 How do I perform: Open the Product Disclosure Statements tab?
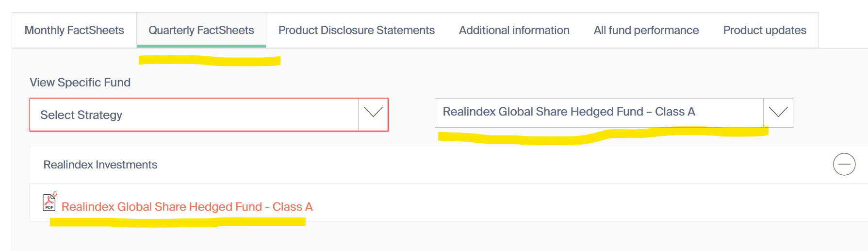pos(356,30)
